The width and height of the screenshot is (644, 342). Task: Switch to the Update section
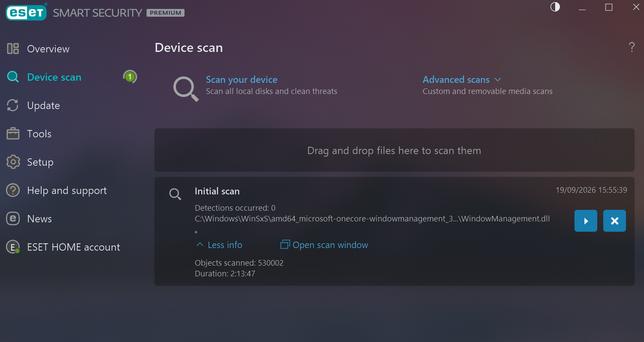pyautogui.click(x=43, y=106)
